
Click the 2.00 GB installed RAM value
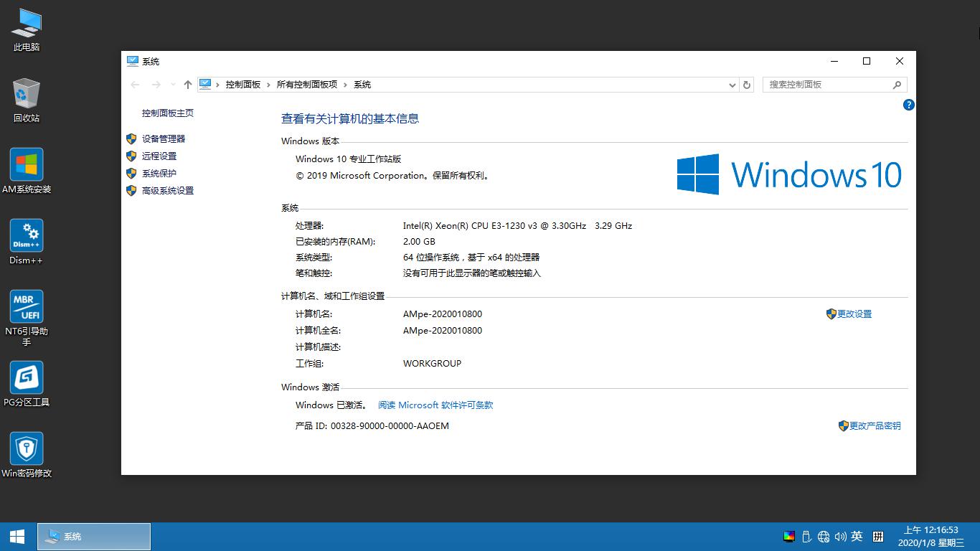click(x=419, y=242)
